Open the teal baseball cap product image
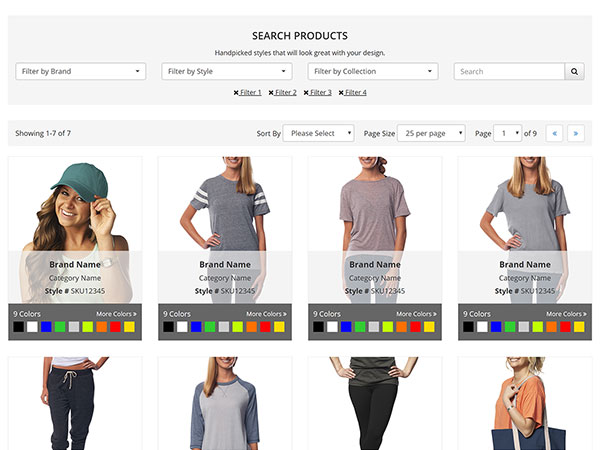Screen dimensions: 600x450 pyautogui.click(x=75, y=205)
